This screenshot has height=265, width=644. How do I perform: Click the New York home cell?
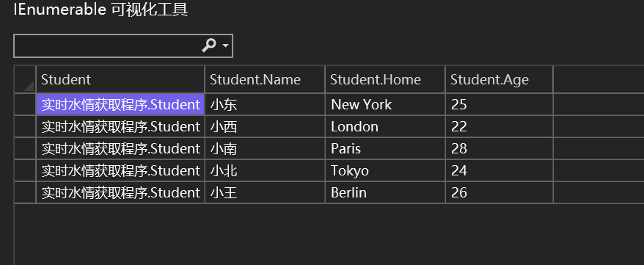click(x=385, y=104)
